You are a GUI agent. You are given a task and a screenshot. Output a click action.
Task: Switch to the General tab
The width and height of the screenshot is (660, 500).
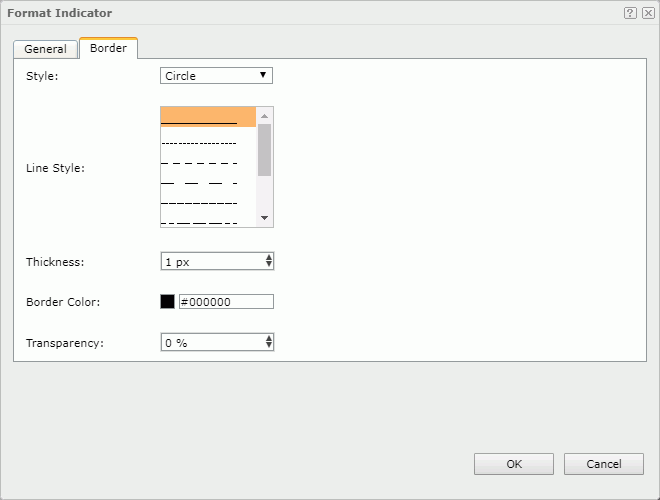[x=45, y=49]
